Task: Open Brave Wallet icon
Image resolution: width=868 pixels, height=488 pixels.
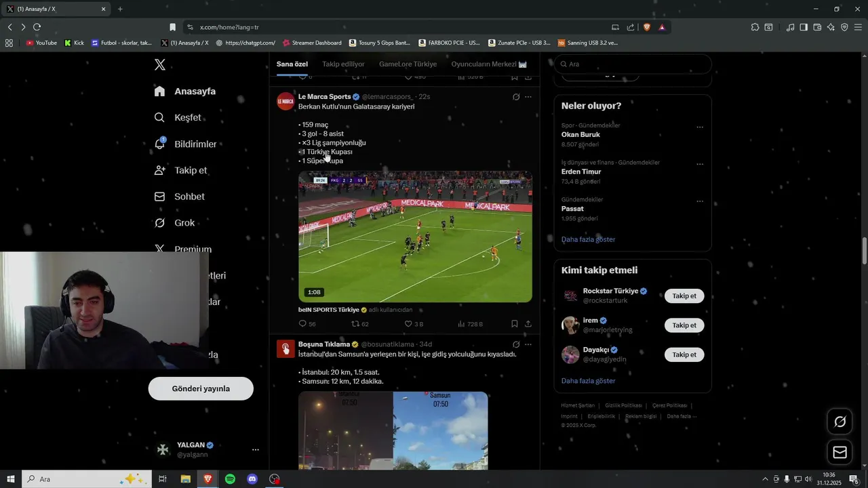Action: point(817,27)
